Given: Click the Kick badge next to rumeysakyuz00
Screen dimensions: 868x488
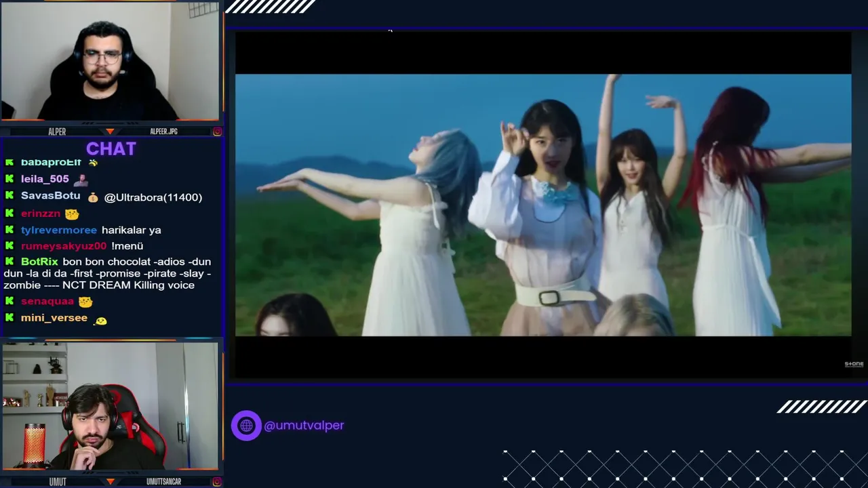Looking at the screenshot, I should pos(9,246).
